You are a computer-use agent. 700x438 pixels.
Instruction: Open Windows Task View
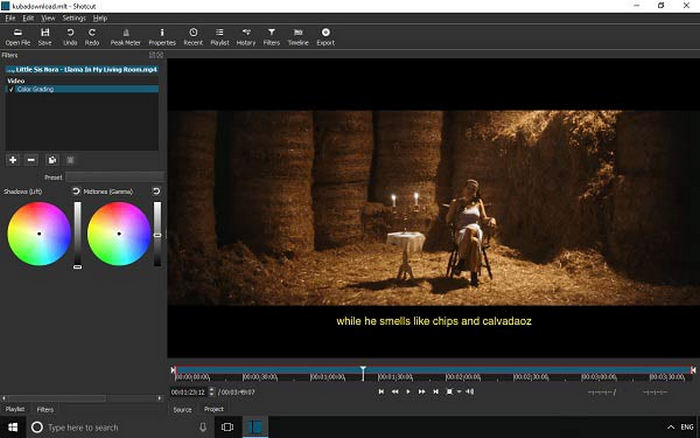point(227,427)
